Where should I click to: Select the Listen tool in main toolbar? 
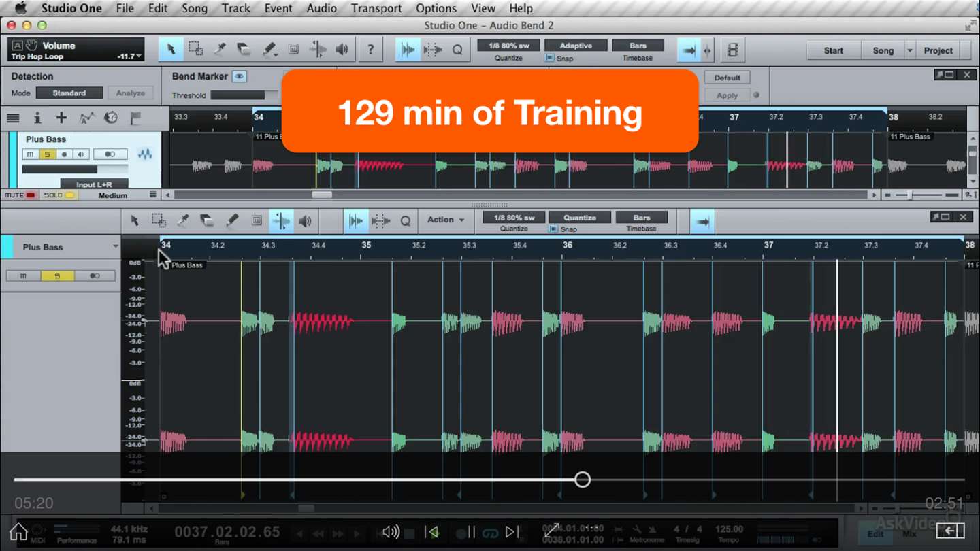point(342,50)
